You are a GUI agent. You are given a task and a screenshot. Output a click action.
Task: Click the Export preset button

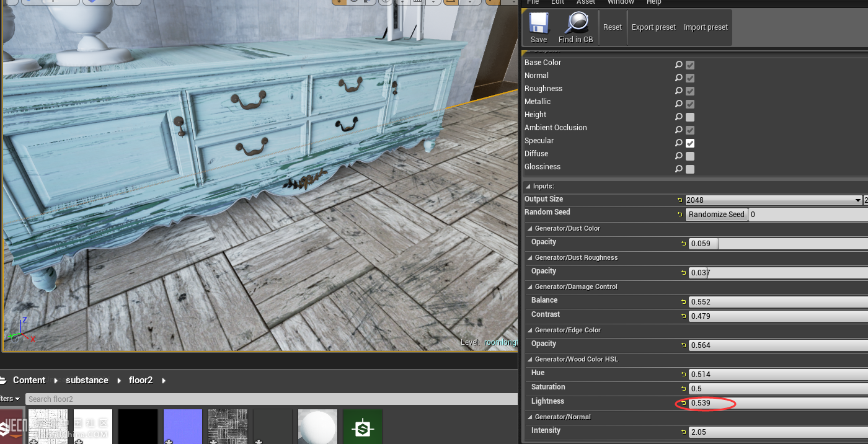click(x=653, y=27)
